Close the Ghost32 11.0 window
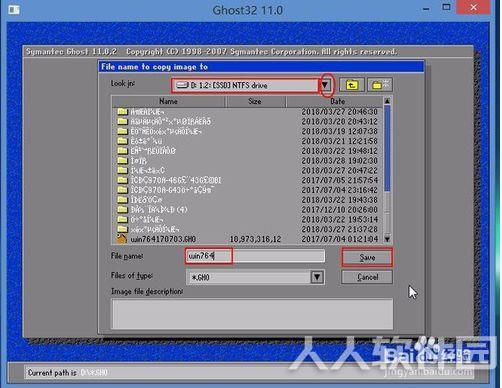 tap(473, 8)
